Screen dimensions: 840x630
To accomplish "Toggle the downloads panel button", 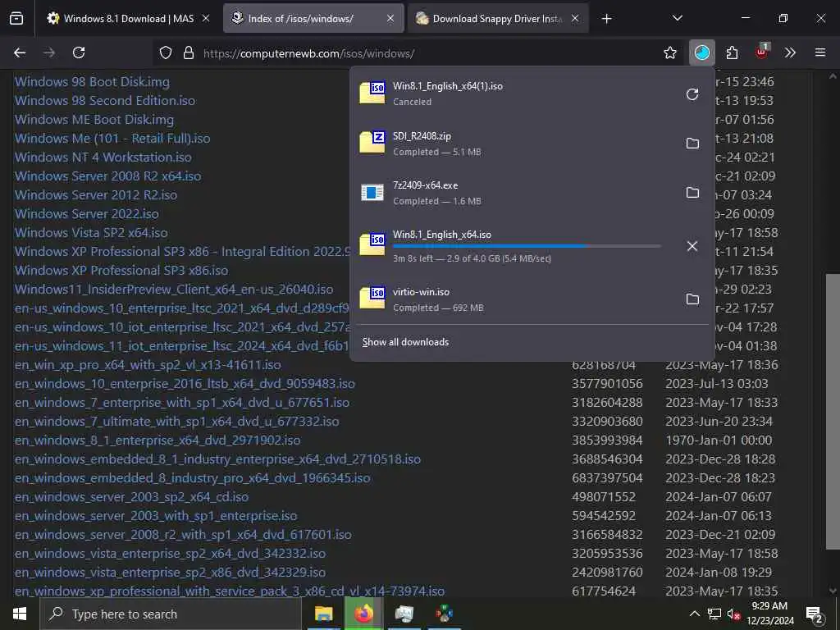I will [x=702, y=52].
